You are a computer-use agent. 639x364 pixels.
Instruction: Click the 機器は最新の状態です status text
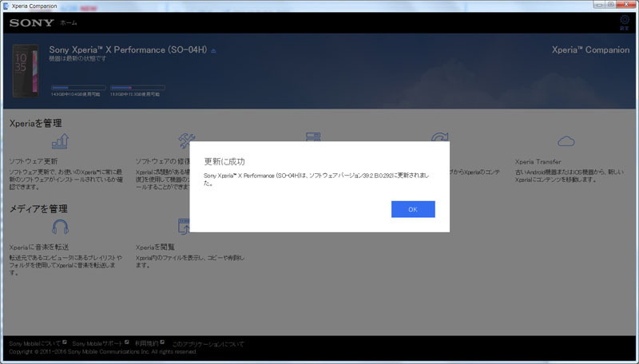[77, 58]
